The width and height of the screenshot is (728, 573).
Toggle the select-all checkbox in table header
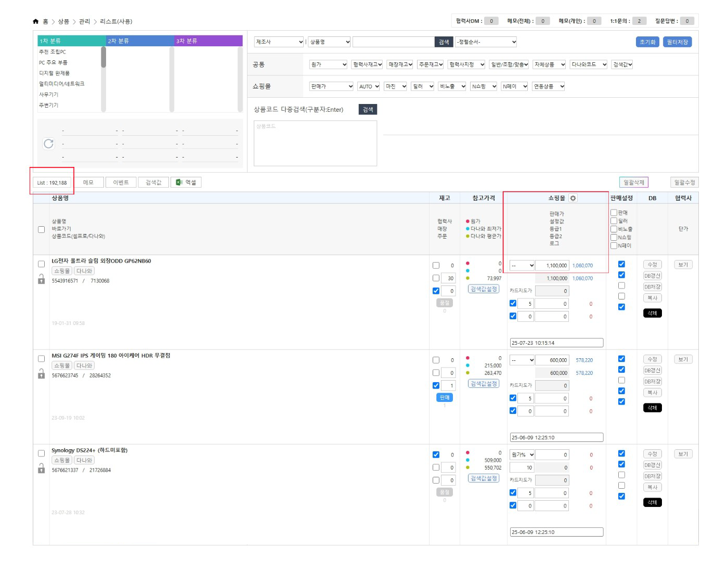point(41,229)
